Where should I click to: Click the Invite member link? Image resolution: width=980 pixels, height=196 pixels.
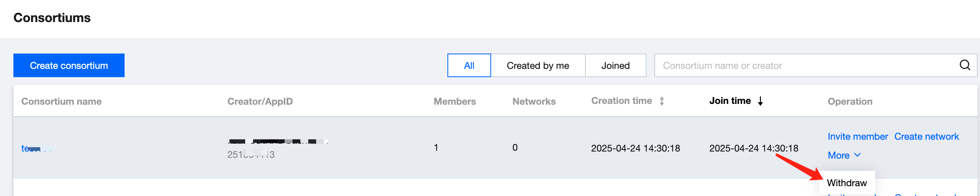click(x=857, y=137)
